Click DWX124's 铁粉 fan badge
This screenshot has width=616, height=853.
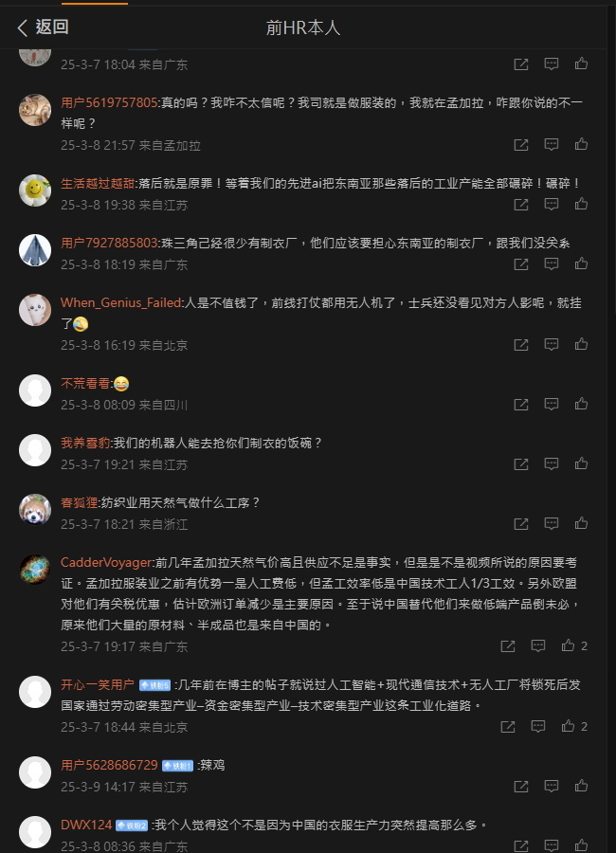pyautogui.click(x=132, y=826)
